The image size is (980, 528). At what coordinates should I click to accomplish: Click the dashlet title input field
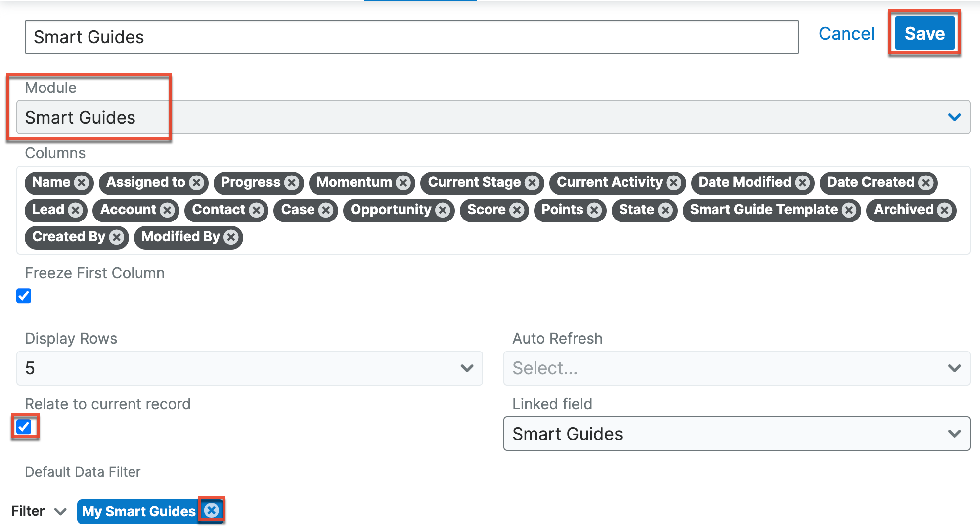(411, 37)
